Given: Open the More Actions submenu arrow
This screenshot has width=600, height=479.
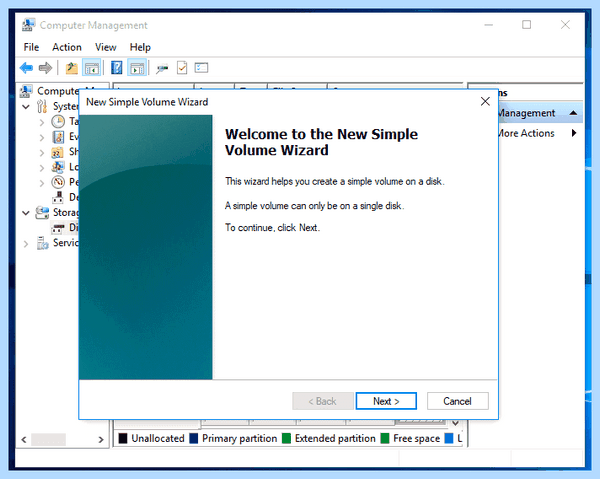Looking at the screenshot, I should pyautogui.click(x=574, y=133).
